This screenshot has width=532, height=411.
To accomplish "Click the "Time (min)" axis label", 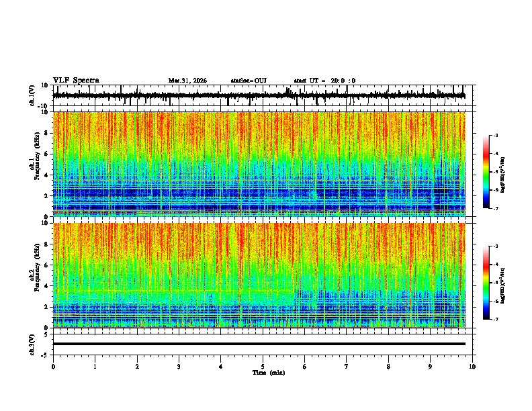I will click(x=269, y=373).
